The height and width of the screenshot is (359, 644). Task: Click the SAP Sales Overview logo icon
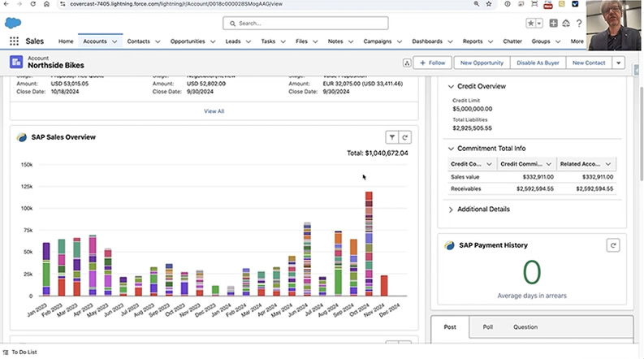(21, 137)
